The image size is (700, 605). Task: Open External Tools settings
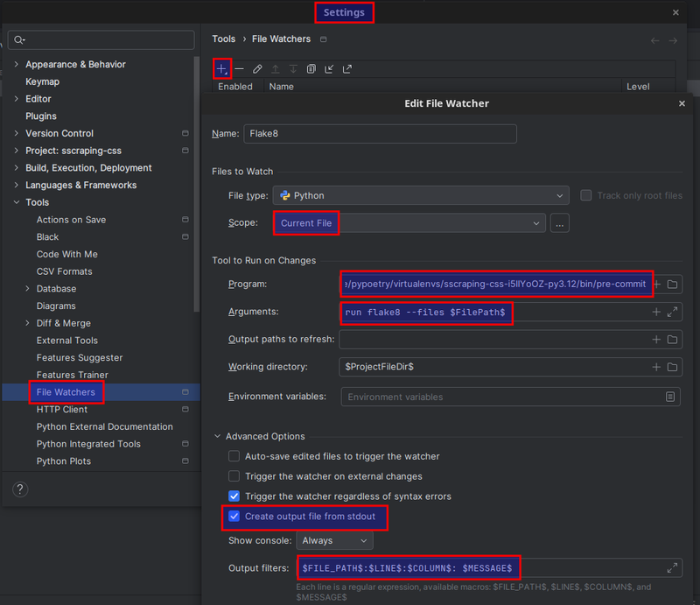[67, 341]
